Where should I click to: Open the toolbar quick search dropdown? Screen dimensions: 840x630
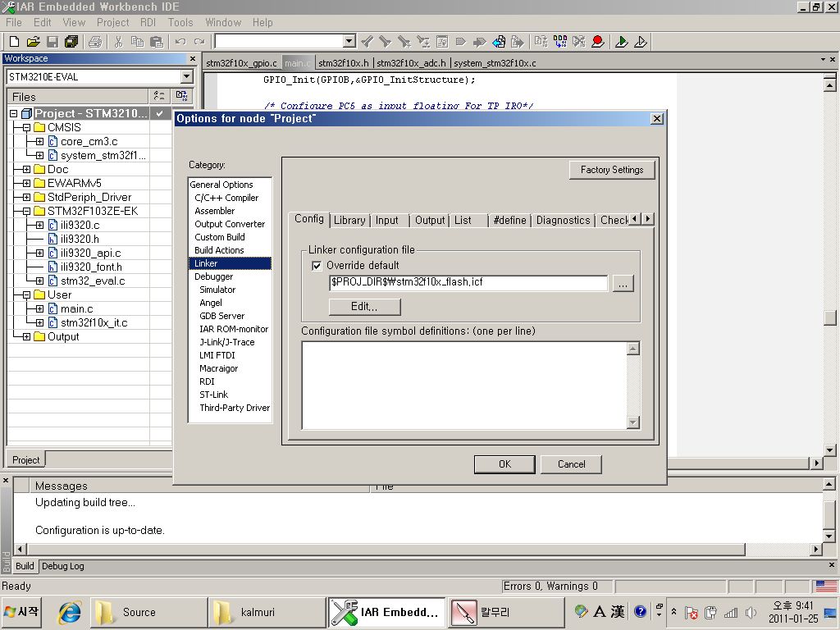point(349,41)
